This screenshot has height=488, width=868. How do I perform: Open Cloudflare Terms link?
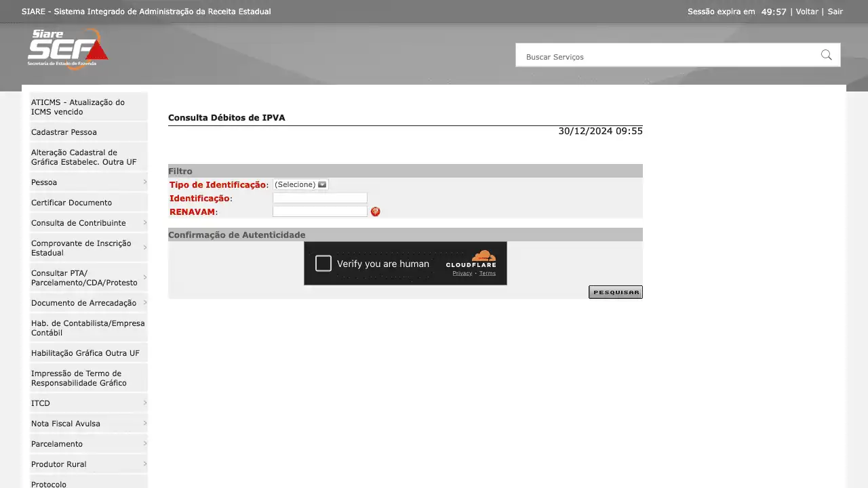(488, 273)
